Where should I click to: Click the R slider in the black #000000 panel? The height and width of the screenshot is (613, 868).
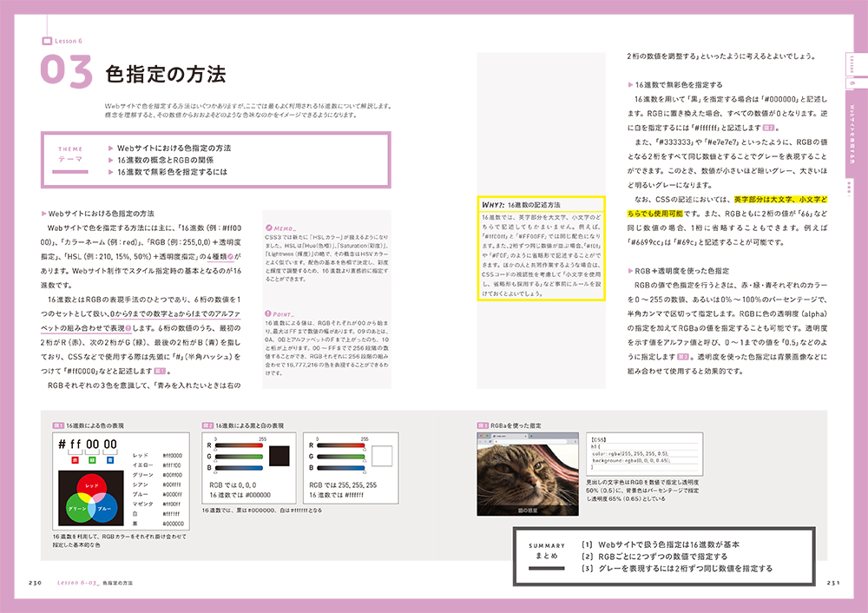[239, 445]
